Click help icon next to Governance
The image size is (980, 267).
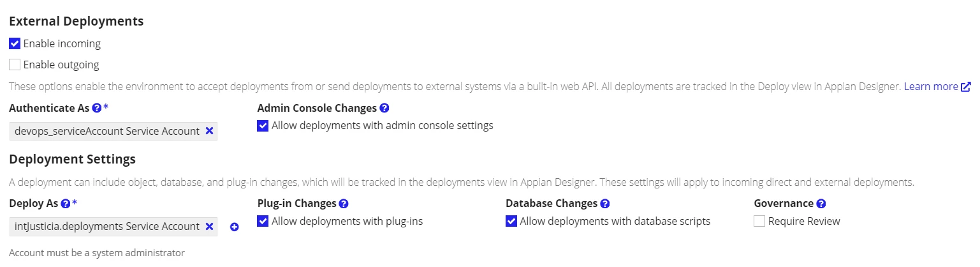821,204
